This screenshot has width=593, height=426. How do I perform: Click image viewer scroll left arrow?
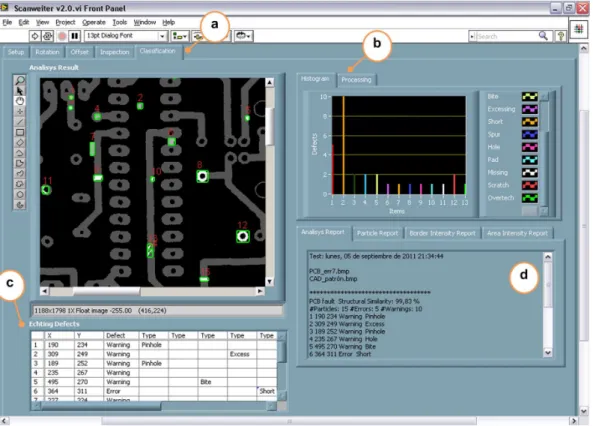[x=44, y=291]
